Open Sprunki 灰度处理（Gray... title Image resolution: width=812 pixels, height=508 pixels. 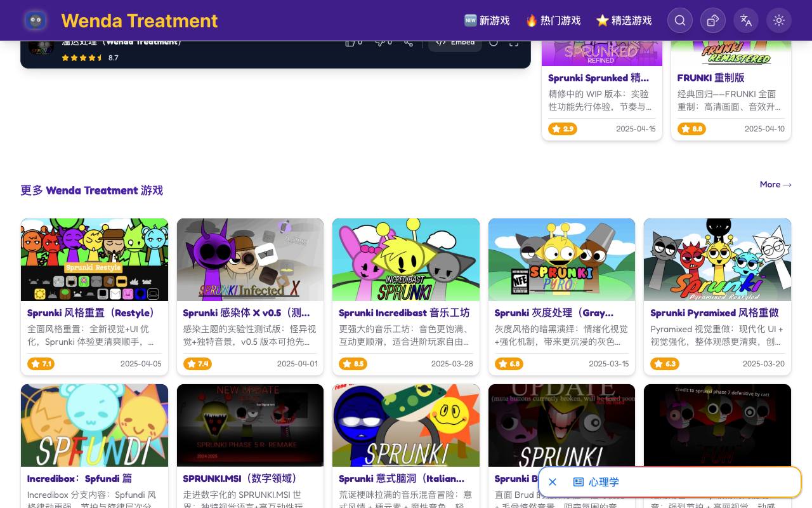click(554, 313)
